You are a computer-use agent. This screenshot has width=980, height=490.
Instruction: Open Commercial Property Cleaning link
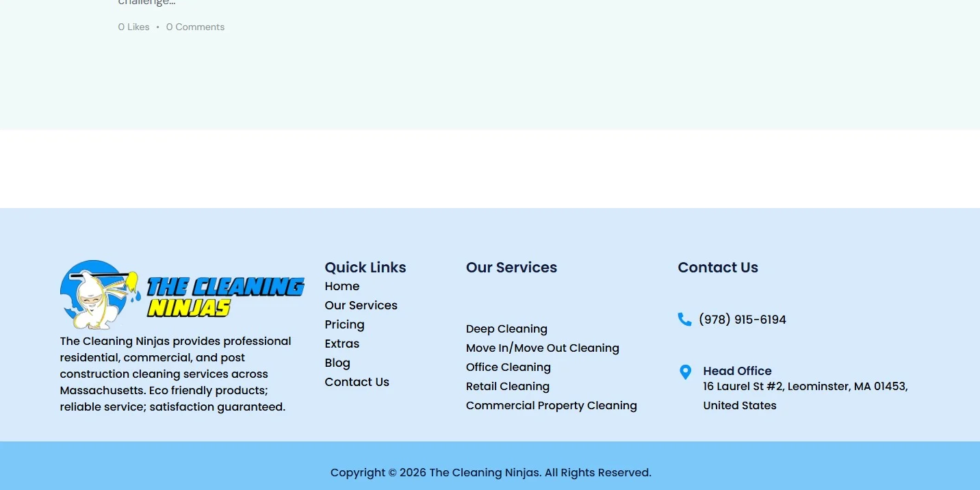[552, 405]
